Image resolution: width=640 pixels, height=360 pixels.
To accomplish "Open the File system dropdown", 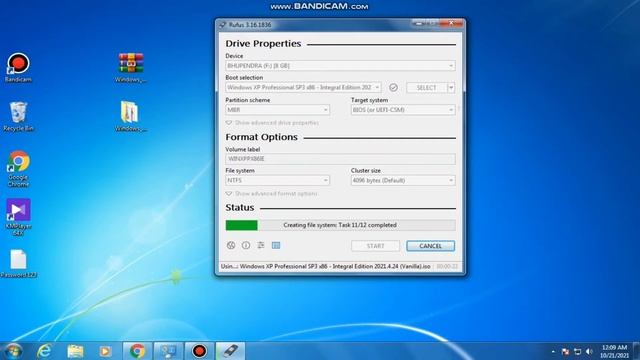I will click(278, 180).
